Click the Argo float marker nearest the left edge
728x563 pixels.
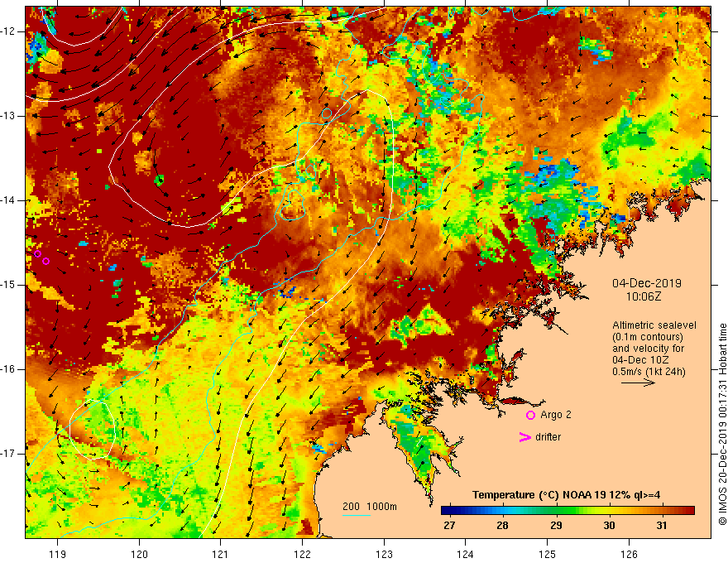tap(37, 253)
